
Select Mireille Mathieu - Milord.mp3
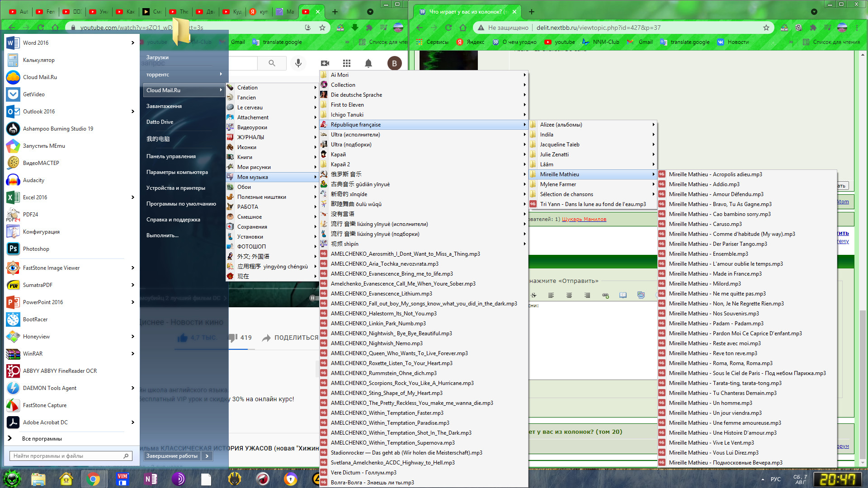click(x=704, y=284)
